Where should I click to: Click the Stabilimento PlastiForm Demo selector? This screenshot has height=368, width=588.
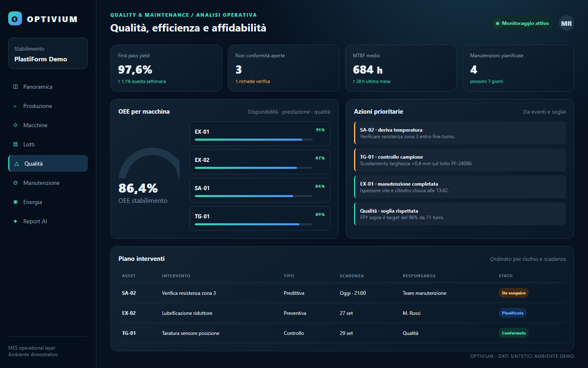[48, 54]
